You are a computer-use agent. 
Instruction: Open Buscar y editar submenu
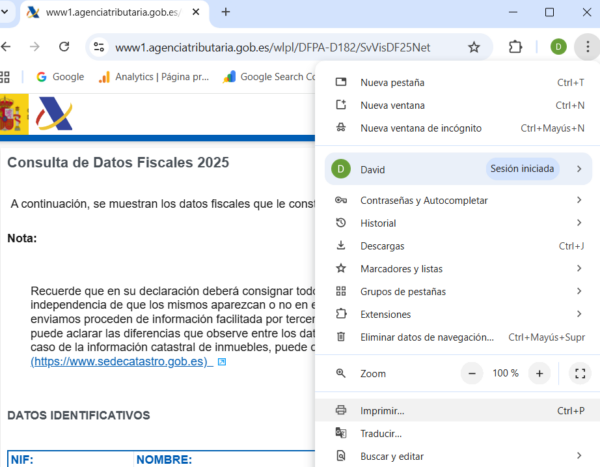[x=458, y=456]
